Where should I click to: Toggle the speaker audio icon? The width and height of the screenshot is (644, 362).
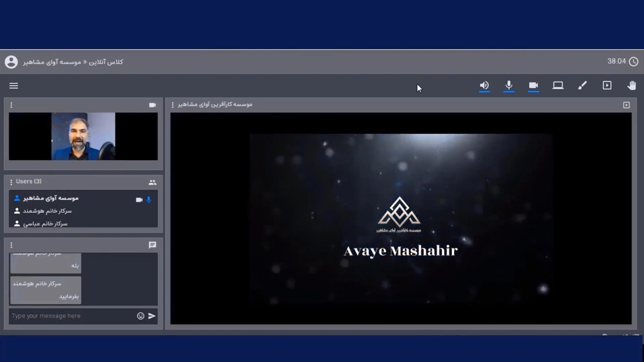(x=484, y=85)
